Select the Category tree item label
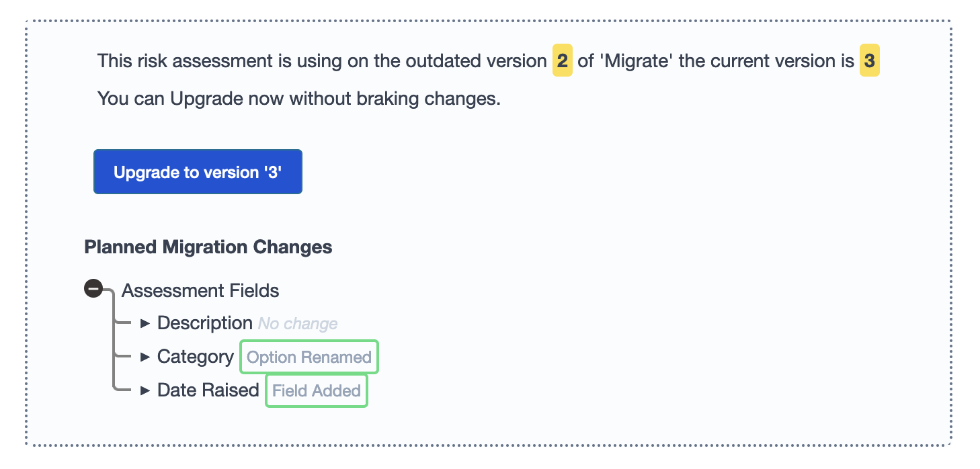980x469 pixels. 195,357
